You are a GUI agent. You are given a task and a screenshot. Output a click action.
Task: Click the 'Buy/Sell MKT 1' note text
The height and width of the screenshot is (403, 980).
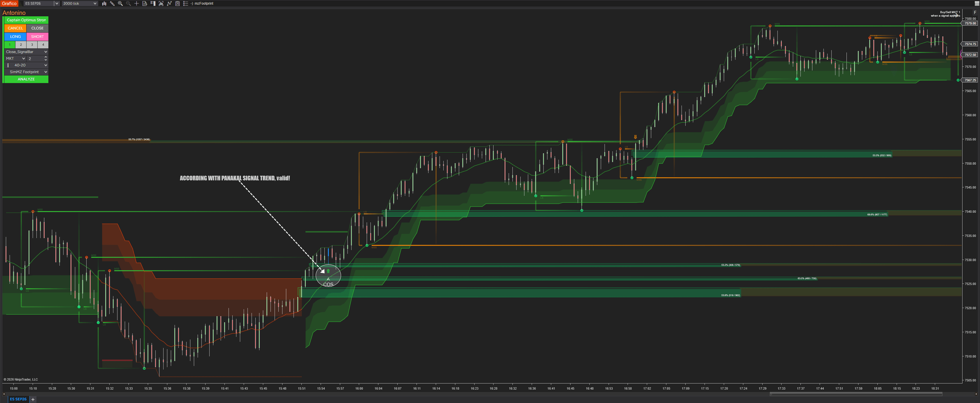click(x=950, y=12)
